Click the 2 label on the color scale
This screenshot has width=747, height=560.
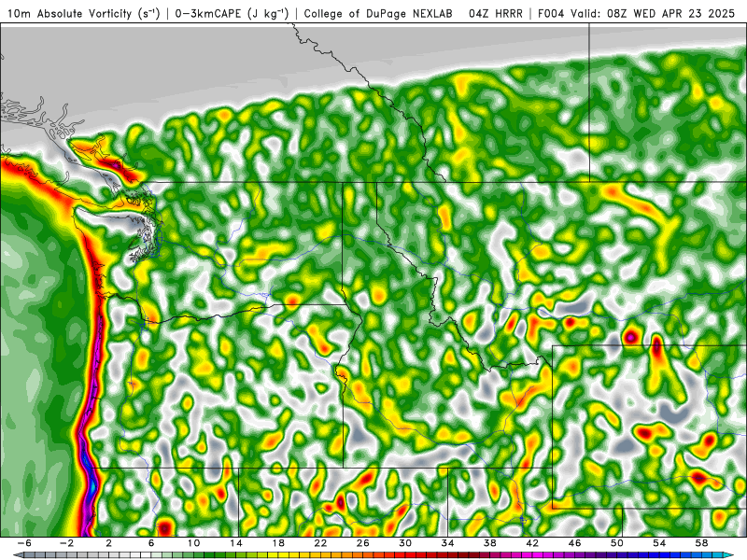click(x=109, y=543)
